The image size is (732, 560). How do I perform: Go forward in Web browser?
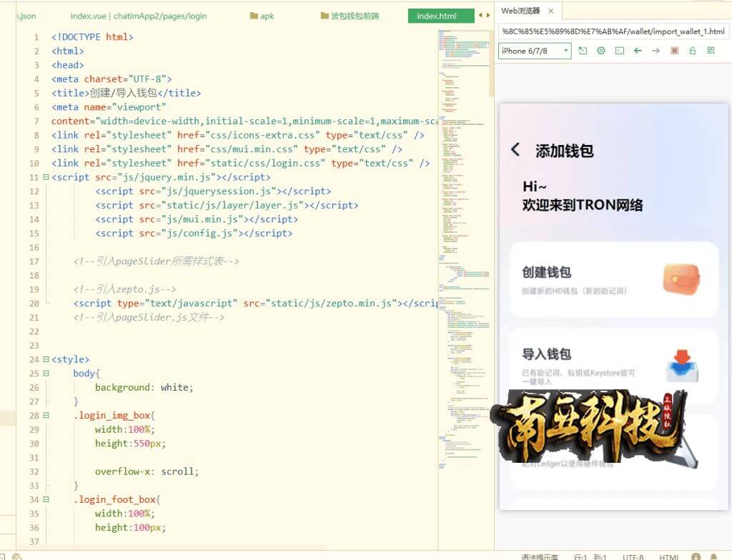pyautogui.click(x=656, y=51)
